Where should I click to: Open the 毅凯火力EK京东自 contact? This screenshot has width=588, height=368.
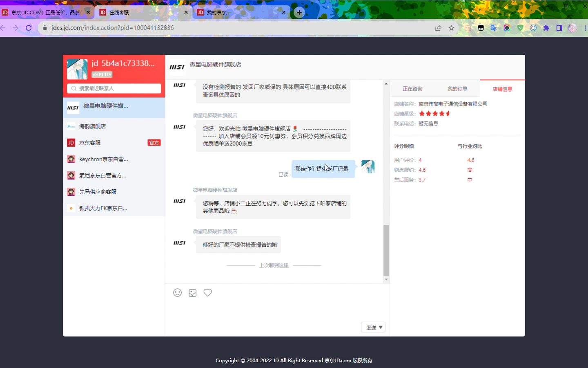tap(114, 208)
